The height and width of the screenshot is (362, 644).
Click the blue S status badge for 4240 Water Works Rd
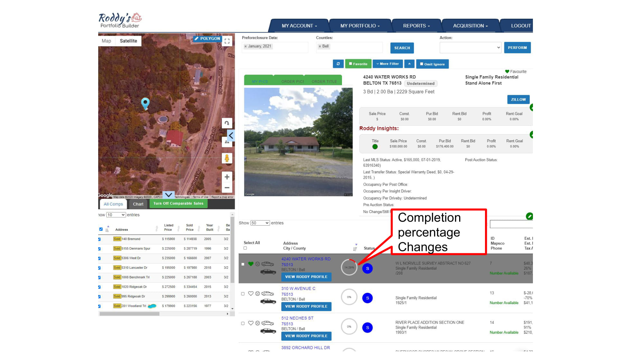[x=367, y=268]
